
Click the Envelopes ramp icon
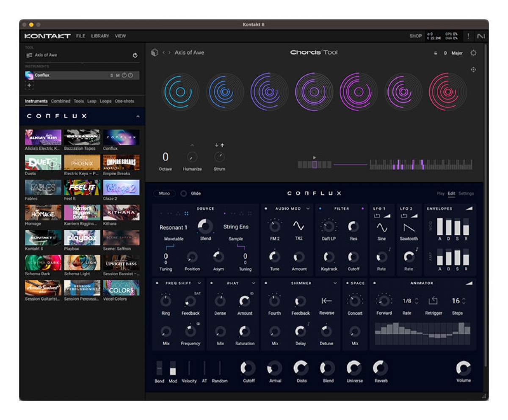(x=468, y=209)
